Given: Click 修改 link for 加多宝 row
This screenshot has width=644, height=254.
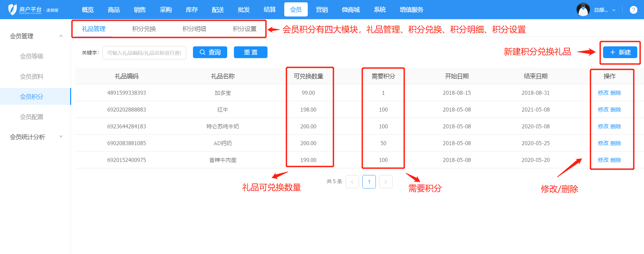Looking at the screenshot, I should [603, 93].
